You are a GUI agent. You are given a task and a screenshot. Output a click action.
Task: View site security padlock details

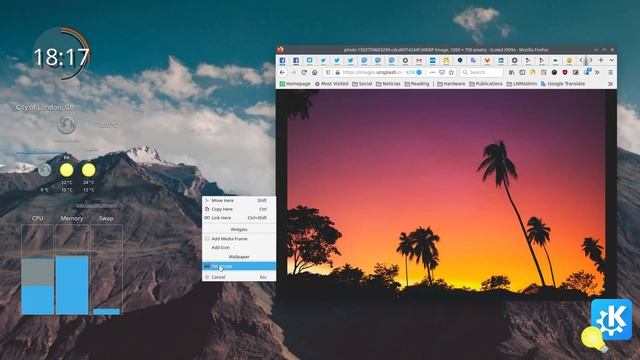(x=338, y=72)
